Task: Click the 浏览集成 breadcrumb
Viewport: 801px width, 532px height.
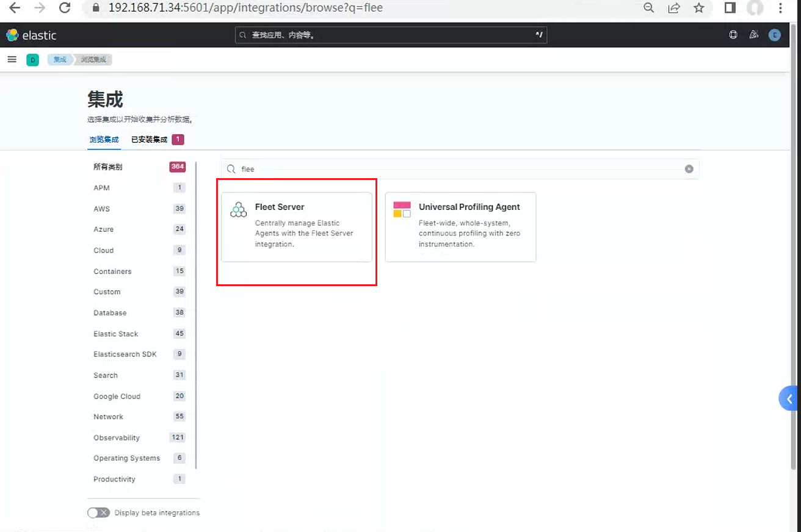Action: click(x=93, y=60)
